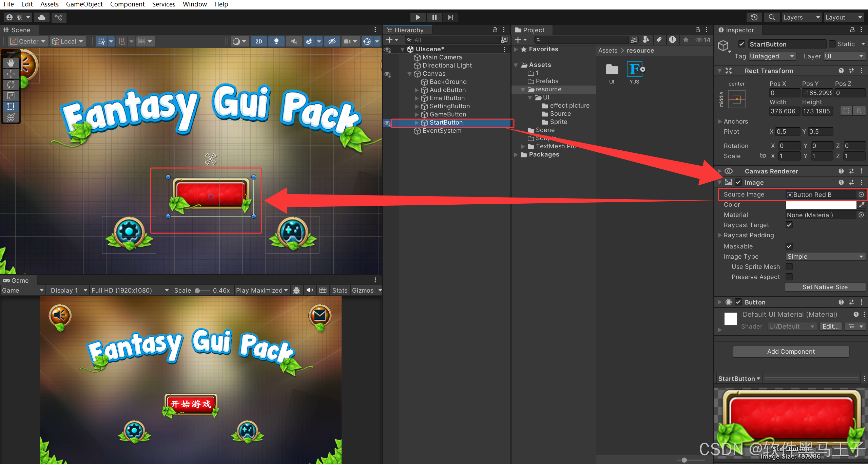Toggle scene lighting bulb icon

[276, 41]
